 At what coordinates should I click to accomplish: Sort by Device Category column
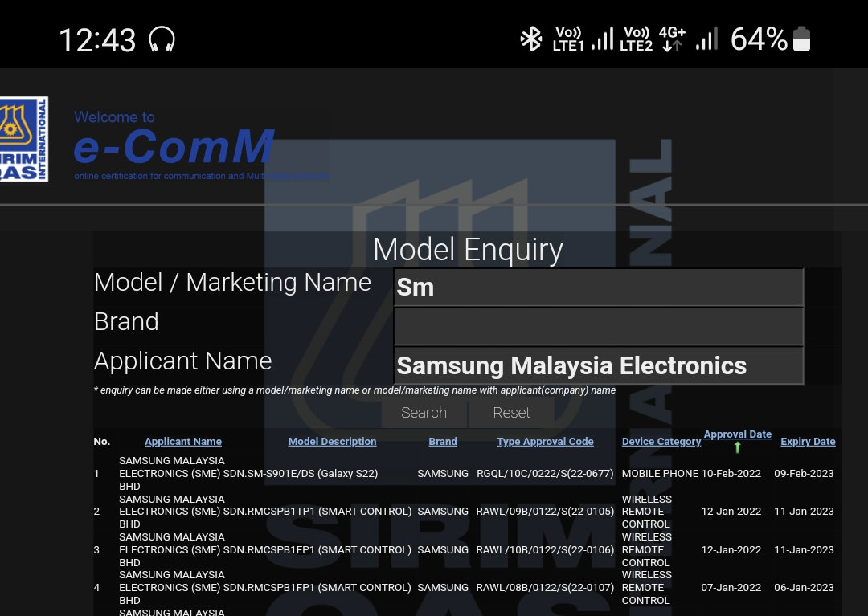click(x=661, y=441)
